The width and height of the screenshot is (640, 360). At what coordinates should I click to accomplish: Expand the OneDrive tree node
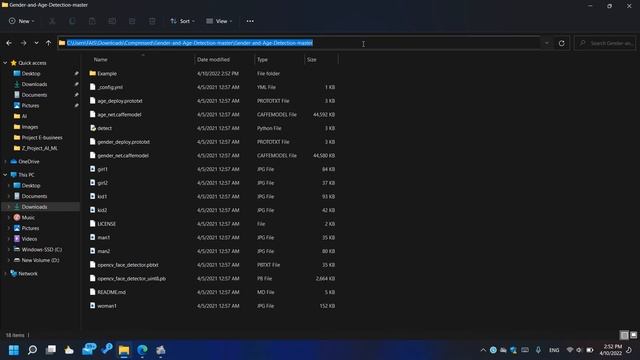(x=5, y=162)
